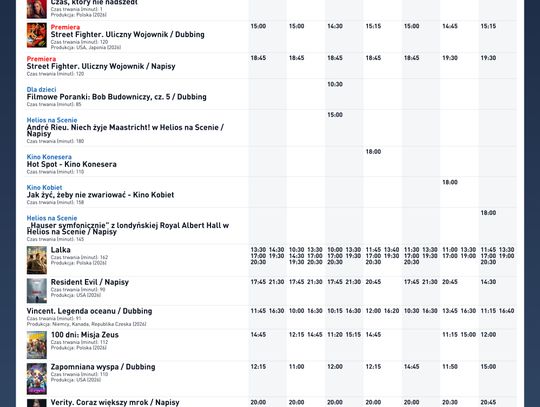Select 11:00 showtime for Zapomniana wyspa

(x=297, y=367)
